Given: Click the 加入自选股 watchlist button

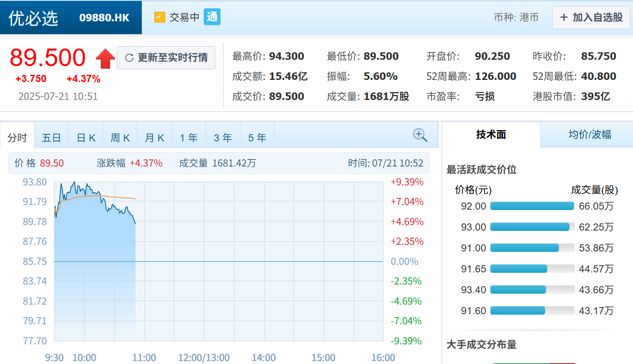Looking at the screenshot, I should pyautogui.click(x=590, y=18).
